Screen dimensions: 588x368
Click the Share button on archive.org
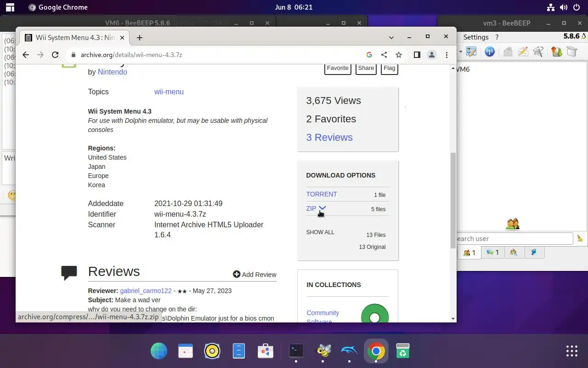pos(366,68)
